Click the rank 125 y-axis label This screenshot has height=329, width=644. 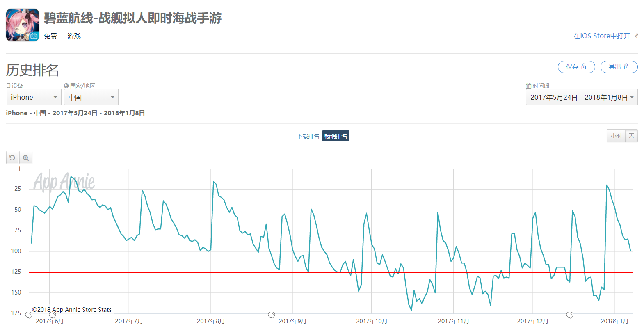16,272
